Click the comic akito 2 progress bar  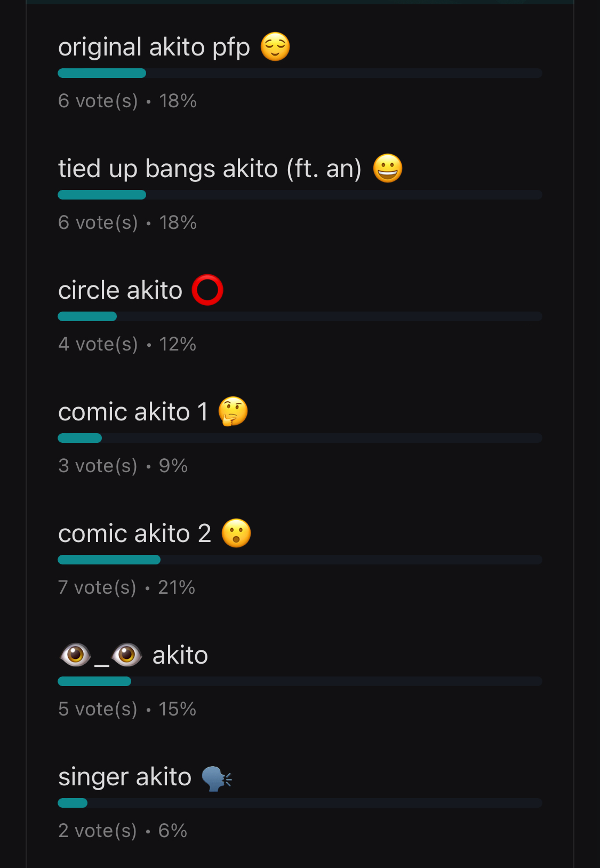tap(299, 559)
